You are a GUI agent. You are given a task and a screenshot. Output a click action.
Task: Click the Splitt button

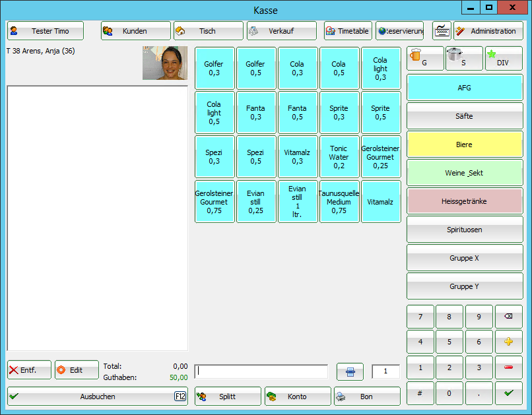pyautogui.click(x=228, y=397)
